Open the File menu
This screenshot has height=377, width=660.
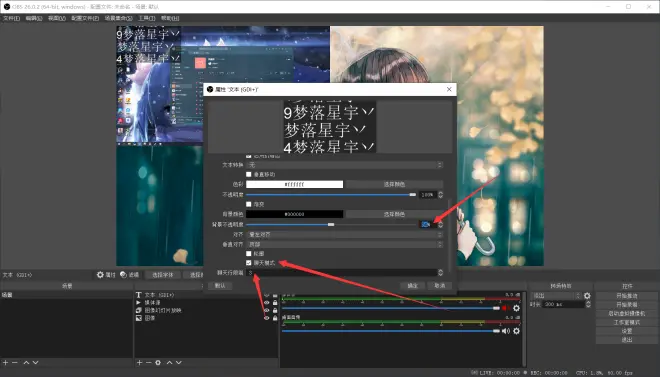click(x=11, y=19)
